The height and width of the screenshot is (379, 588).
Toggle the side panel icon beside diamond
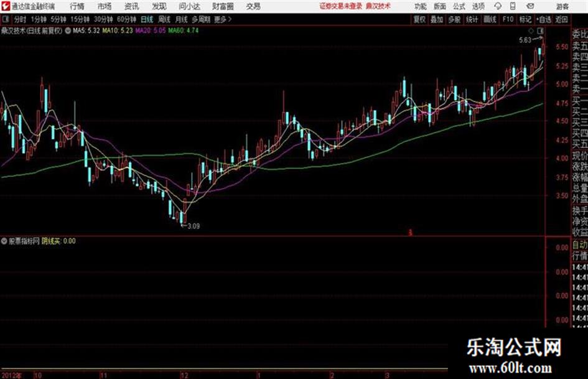(540, 30)
